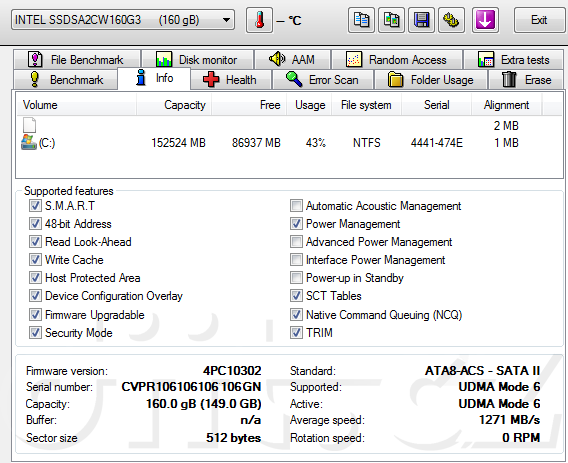This screenshot has width=568, height=463.
Task: Click the ATA8-ACS - SATA II standard value
Action: coord(483,371)
